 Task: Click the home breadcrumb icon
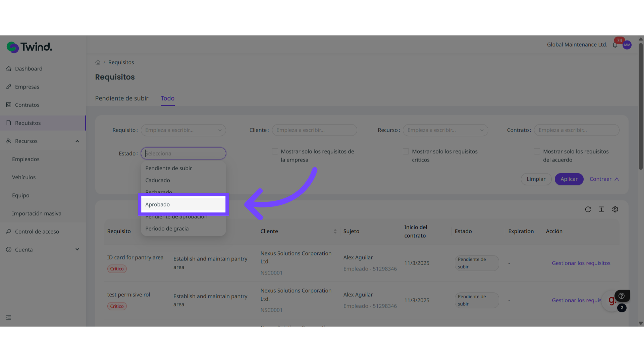click(98, 62)
